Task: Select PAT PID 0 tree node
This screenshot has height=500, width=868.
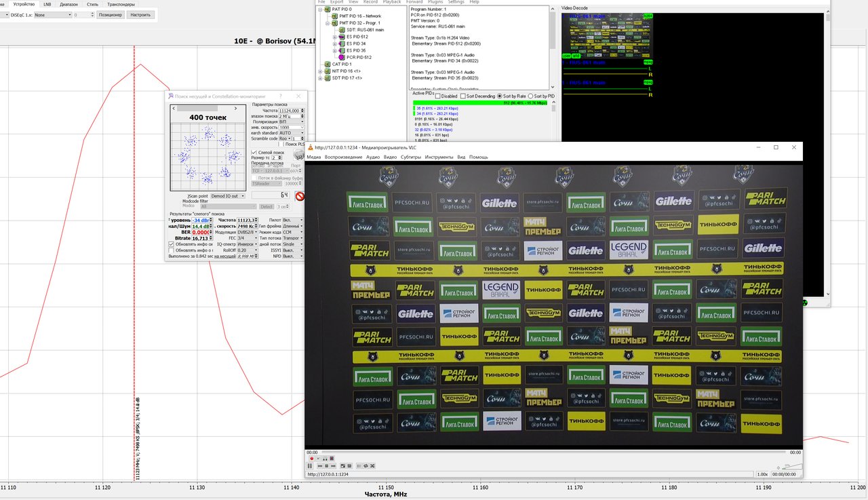Action: [342, 9]
